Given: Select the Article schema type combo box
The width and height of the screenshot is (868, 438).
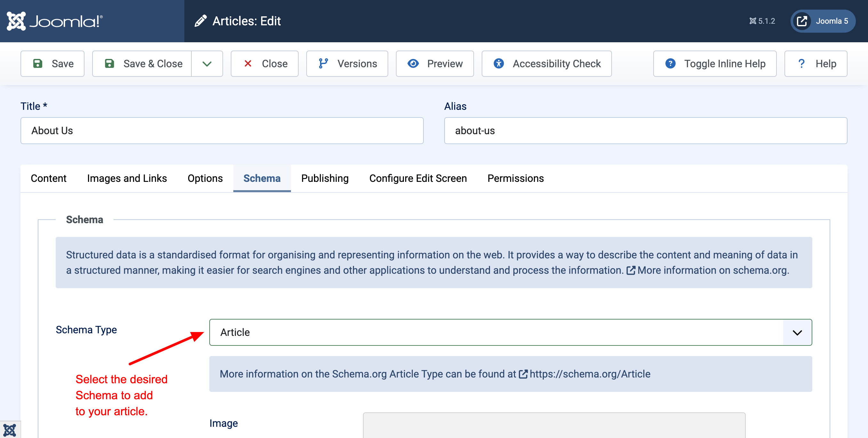Looking at the screenshot, I should (x=495, y=332).
